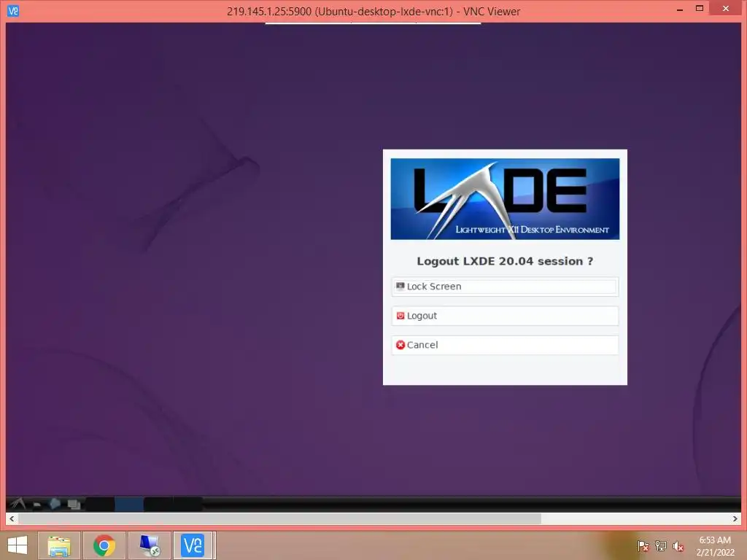Click the LXDE logo banner image
Image resolution: width=747 pixels, height=560 pixels.
505,199
